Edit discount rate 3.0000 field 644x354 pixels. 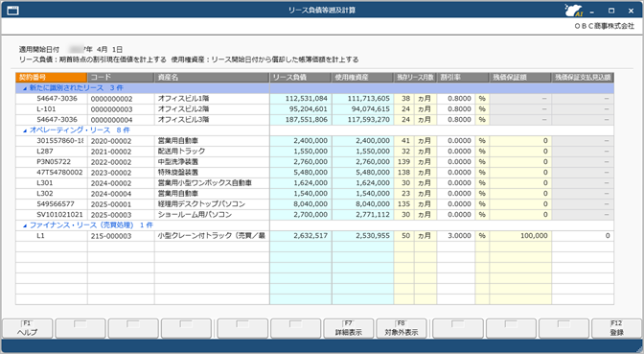[x=456, y=236]
